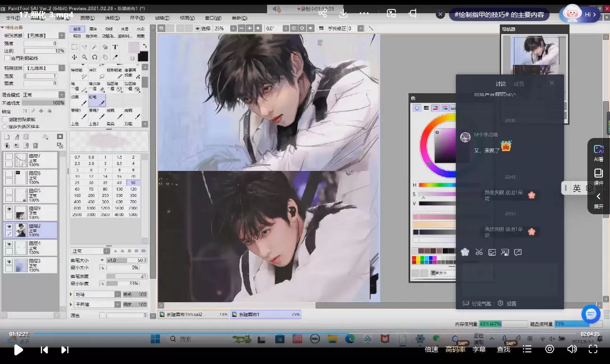Select the eyedropper color picker tool
610x364 pixels.
click(x=115, y=57)
